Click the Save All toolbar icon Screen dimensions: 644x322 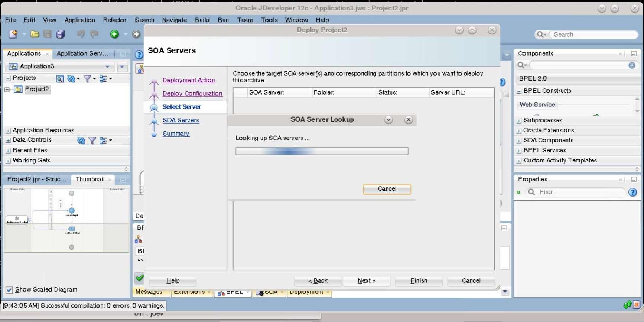click(x=60, y=34)
